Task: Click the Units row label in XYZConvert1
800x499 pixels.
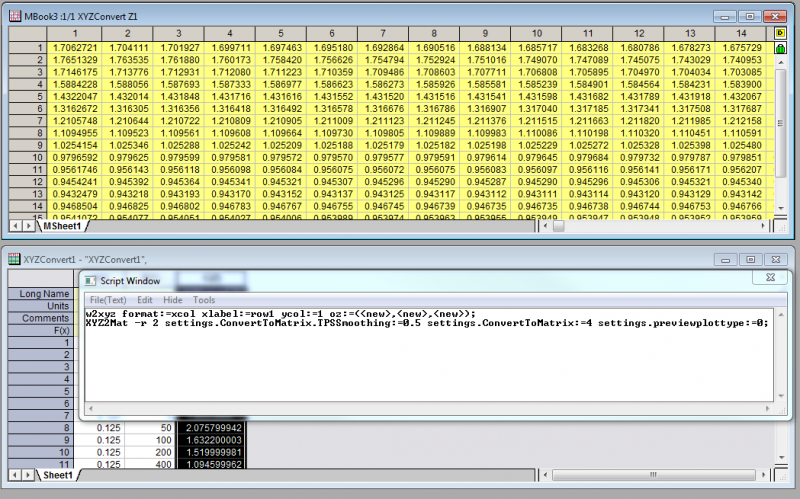Action: point(41,306)
